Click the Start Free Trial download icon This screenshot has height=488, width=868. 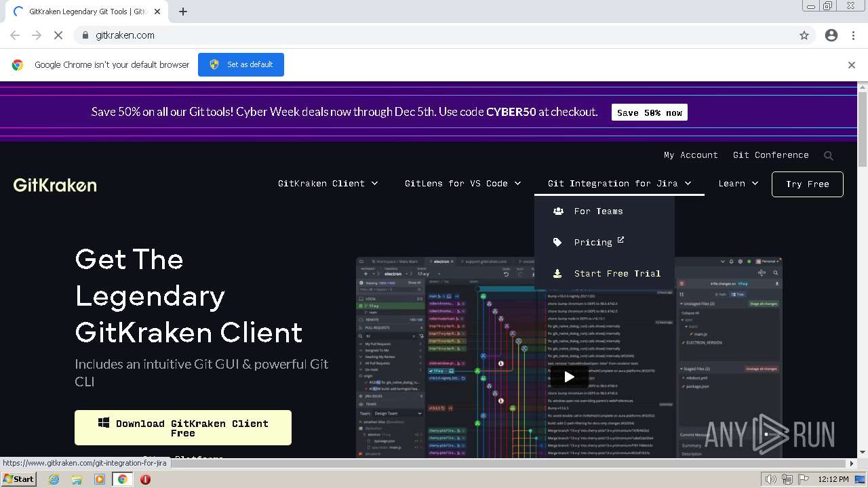(557, 274)
